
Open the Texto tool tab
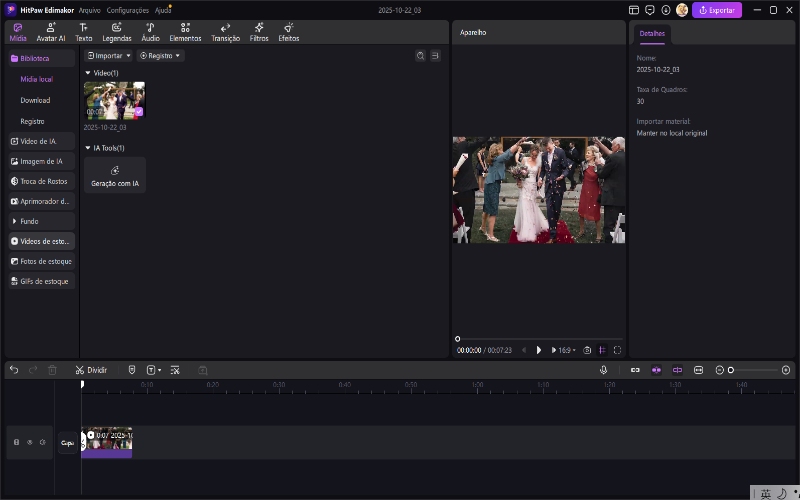84,32
